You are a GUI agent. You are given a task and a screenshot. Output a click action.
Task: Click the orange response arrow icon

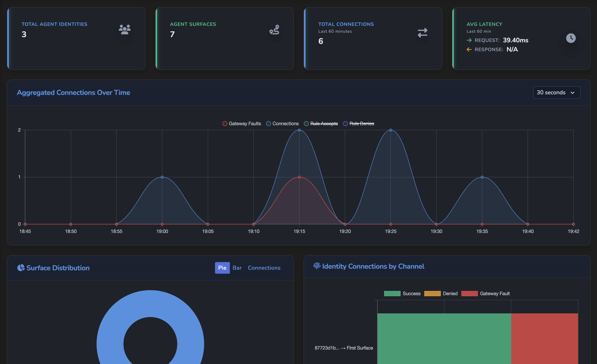pyautogui.click(x=469, y=49)
